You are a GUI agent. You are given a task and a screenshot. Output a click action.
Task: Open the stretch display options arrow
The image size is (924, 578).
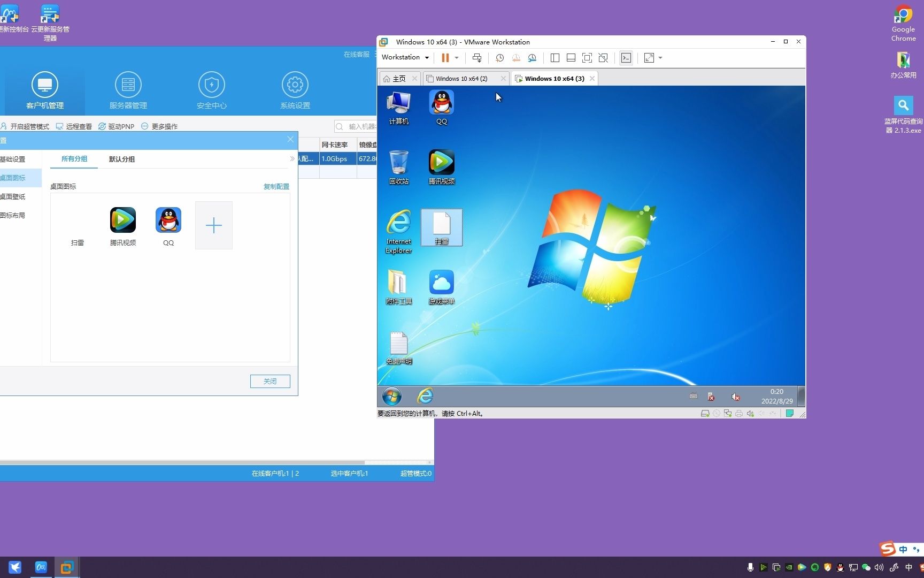[x=660, y=58]
